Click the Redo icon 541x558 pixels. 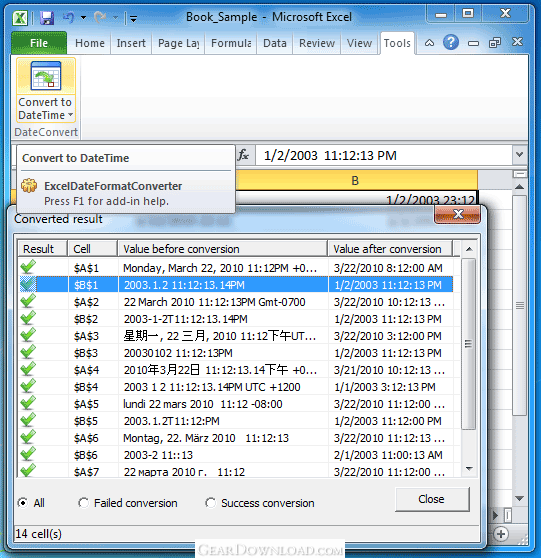[x=100, y=17]
